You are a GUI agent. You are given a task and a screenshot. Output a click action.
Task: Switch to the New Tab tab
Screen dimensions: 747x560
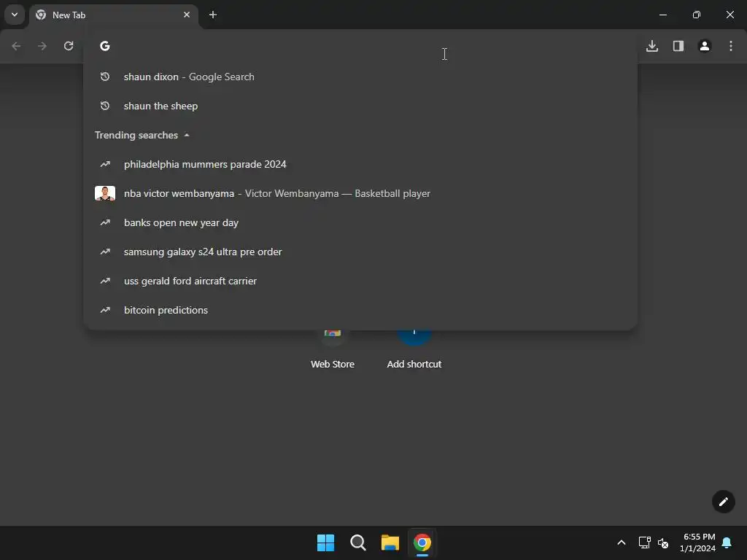(x=113, y=15)
